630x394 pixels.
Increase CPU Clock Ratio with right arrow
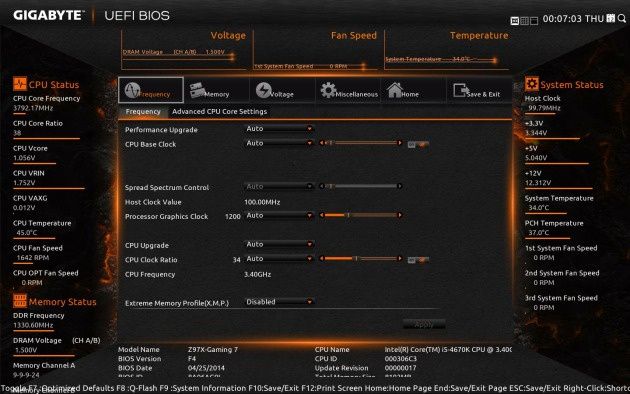point(399,259)
